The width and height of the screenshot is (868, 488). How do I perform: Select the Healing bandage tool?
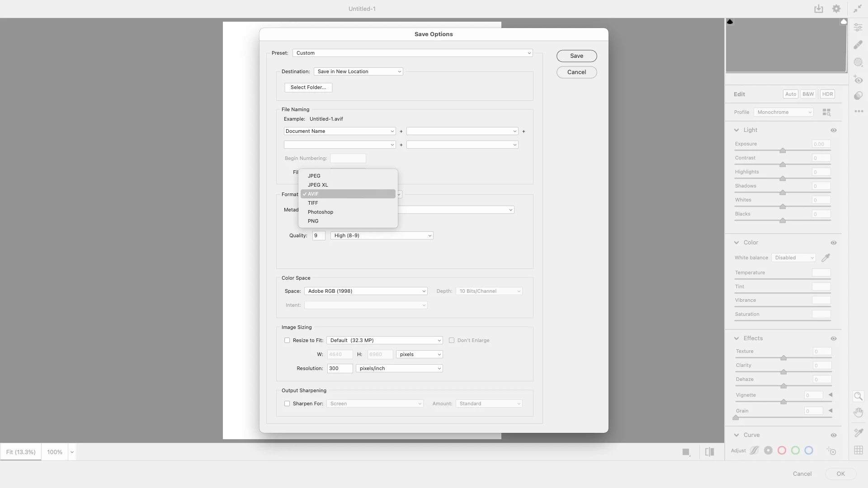858,45
